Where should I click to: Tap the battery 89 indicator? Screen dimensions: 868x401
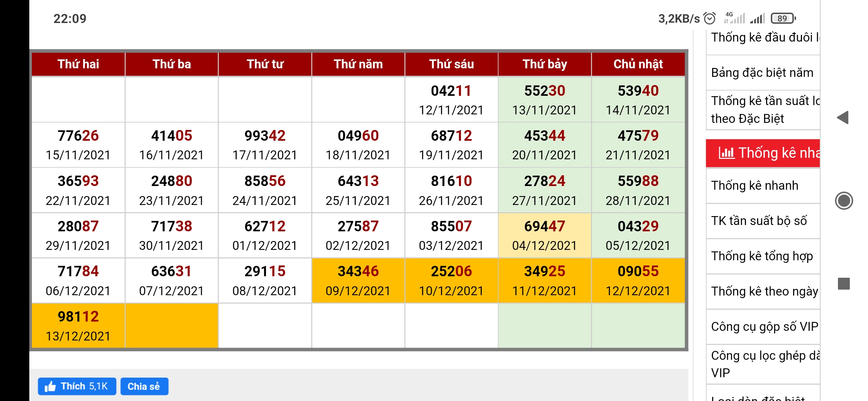(783, 18)
